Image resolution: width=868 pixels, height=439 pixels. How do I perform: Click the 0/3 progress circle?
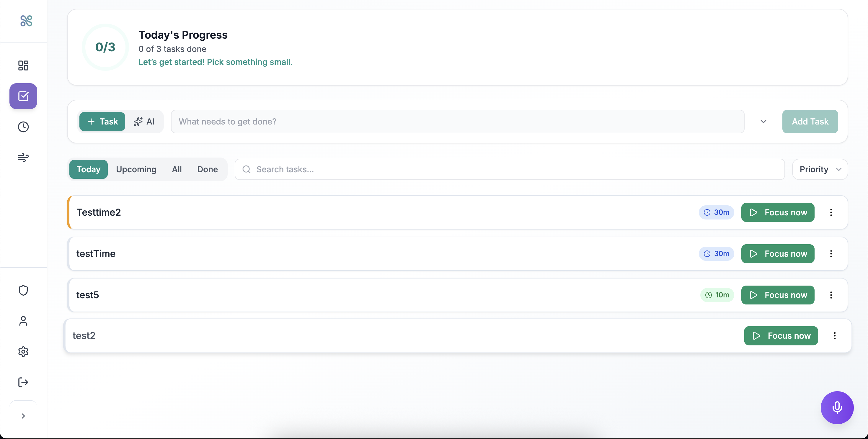pyautogui.click(x=105, y=47)
